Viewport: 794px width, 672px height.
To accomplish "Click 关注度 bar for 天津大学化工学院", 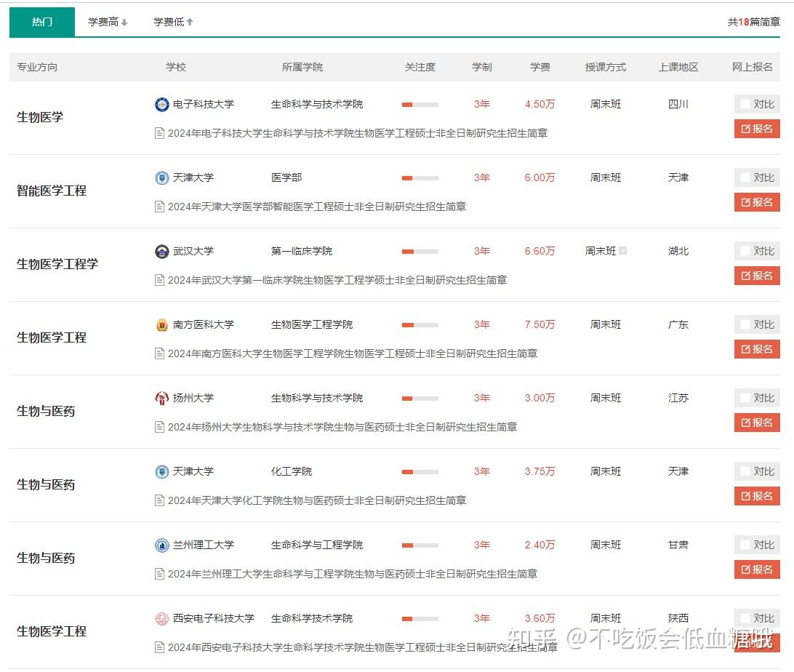I will tap(420, 472).
